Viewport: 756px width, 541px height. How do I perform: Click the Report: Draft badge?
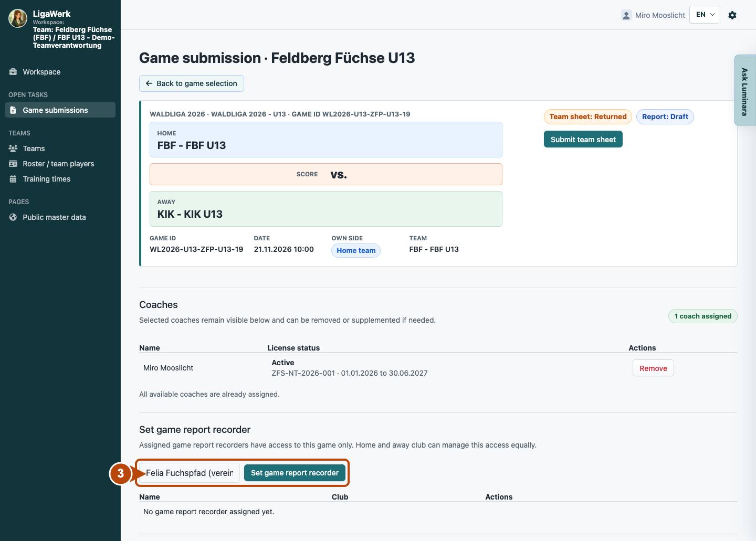point(665,116)
